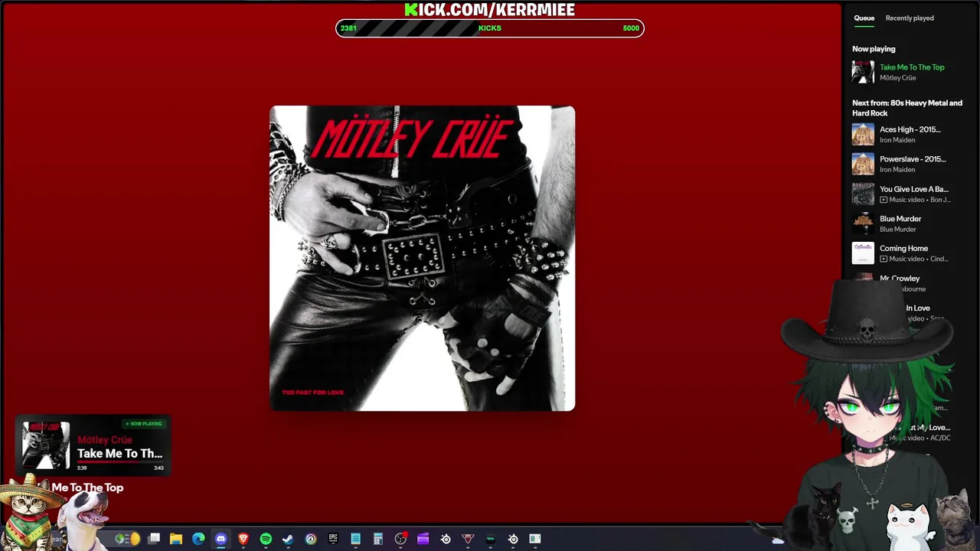Screen dimensions: 980x551
Task: Launch Spotify from the taskbar
Action: pyautogui.click(x=266, y=539)
